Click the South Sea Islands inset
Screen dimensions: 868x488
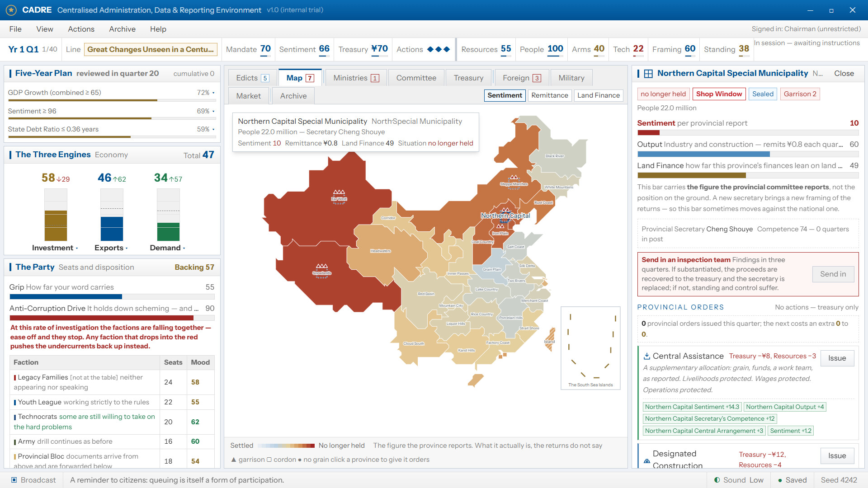[590, 348]
